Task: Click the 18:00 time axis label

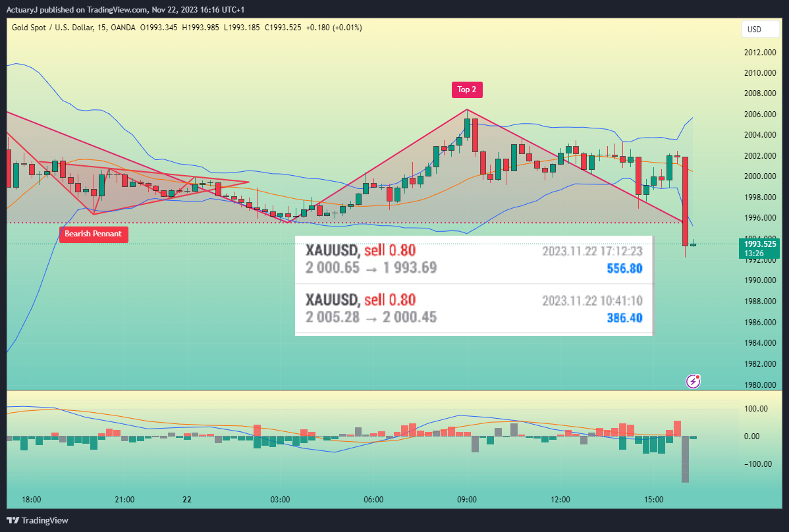Action: click(31, 500)
